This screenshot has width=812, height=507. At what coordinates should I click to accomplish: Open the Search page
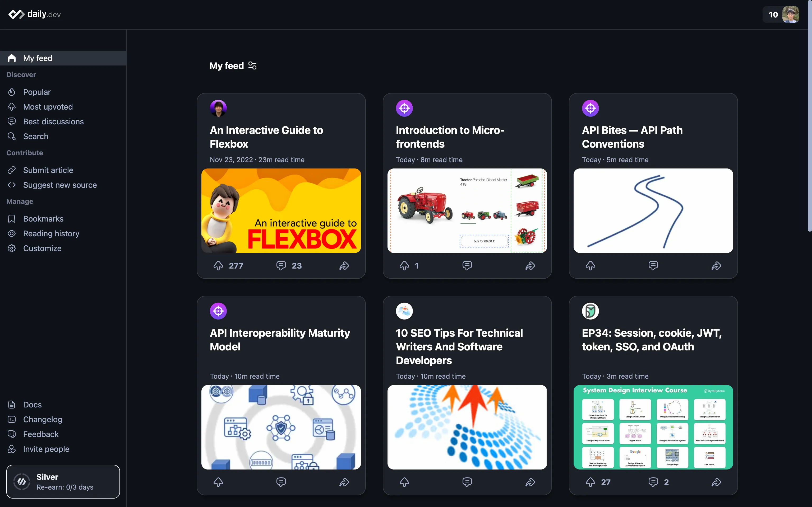click(x=36, y=136)
